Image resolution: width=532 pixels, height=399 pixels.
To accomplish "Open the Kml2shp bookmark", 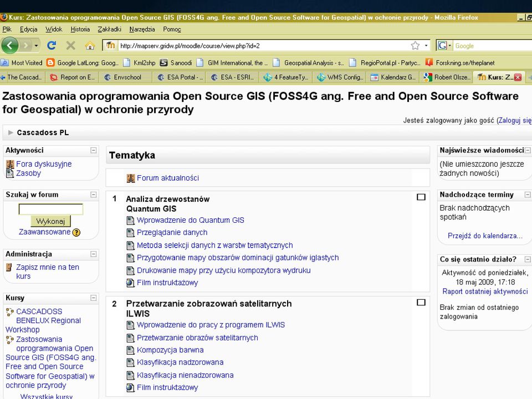I will pos(140,63).
